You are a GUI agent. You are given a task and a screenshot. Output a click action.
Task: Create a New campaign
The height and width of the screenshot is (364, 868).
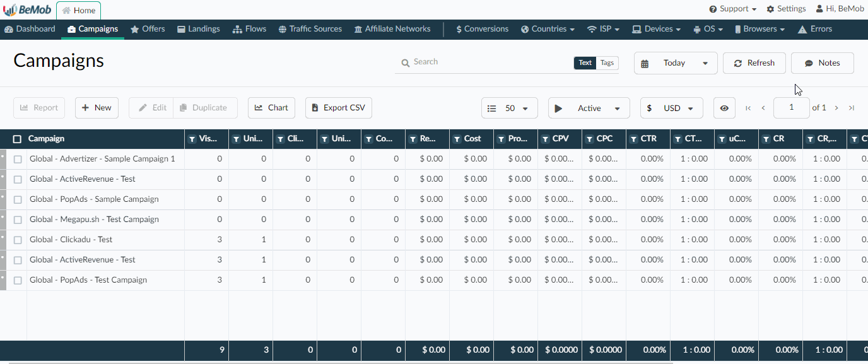(x=97, y=108)
